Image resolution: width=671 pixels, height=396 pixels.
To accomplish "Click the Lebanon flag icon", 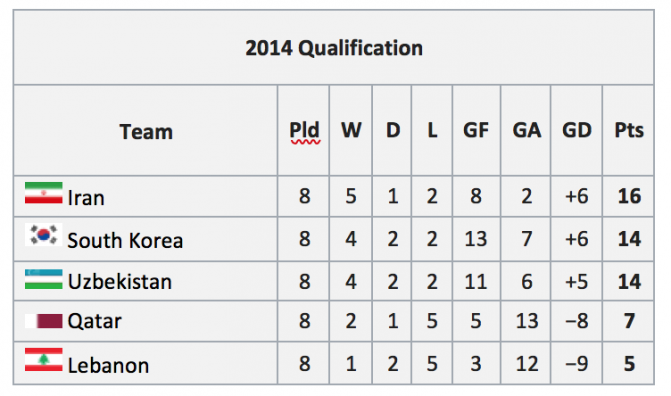I will pos(44,360).
